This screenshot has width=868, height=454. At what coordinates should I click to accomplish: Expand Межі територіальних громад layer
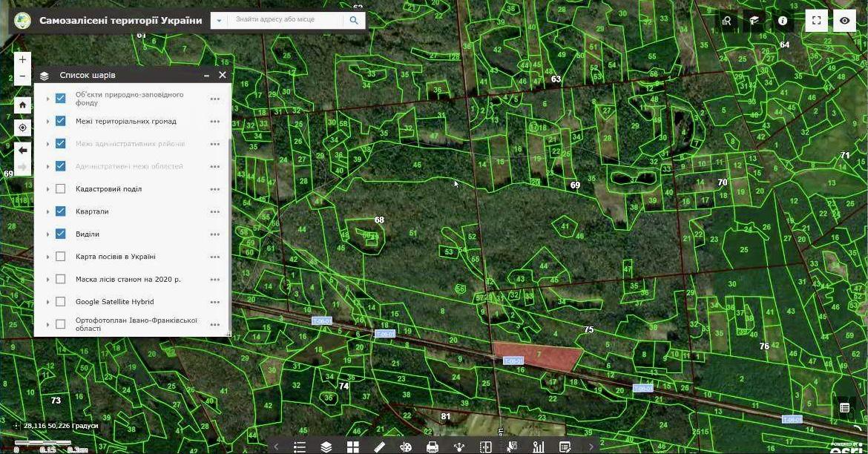(x=48, y=122)
